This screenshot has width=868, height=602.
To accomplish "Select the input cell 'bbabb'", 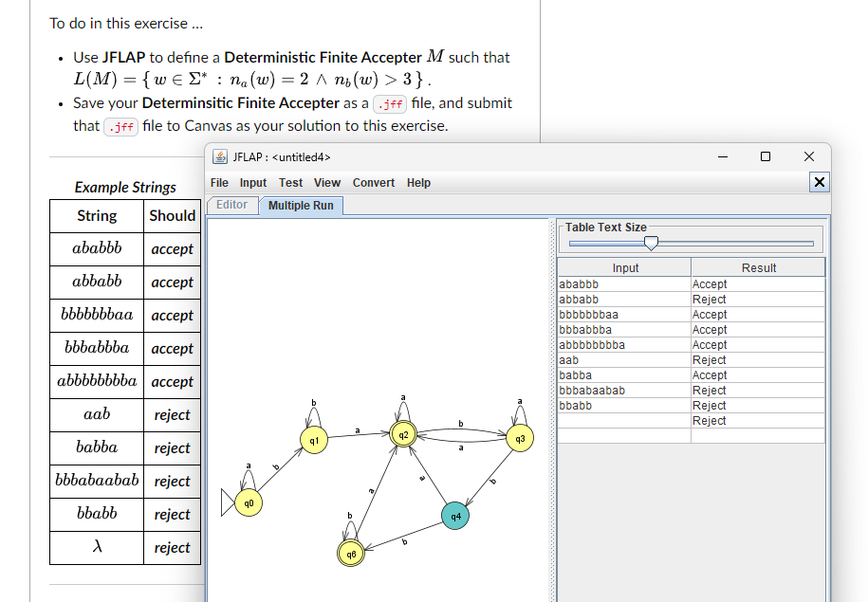I will tap(624, 406).
